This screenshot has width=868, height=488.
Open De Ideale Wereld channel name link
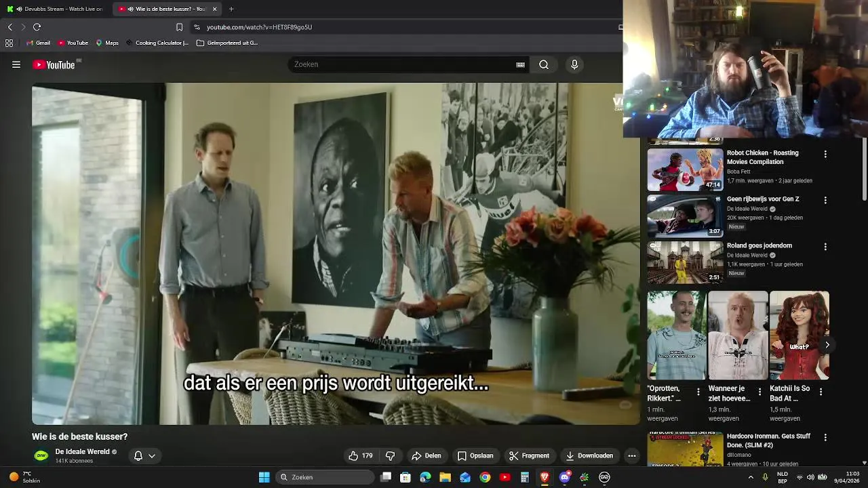point(82,451)
